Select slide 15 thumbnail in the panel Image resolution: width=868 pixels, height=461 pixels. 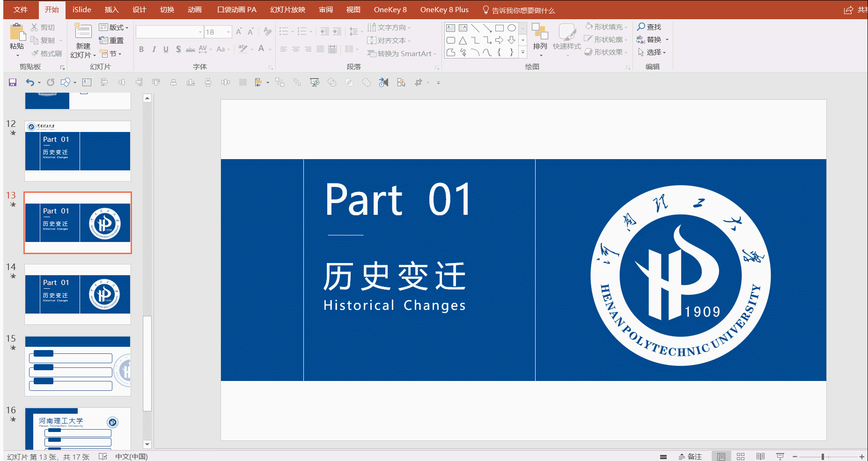(x=77, y=365)
